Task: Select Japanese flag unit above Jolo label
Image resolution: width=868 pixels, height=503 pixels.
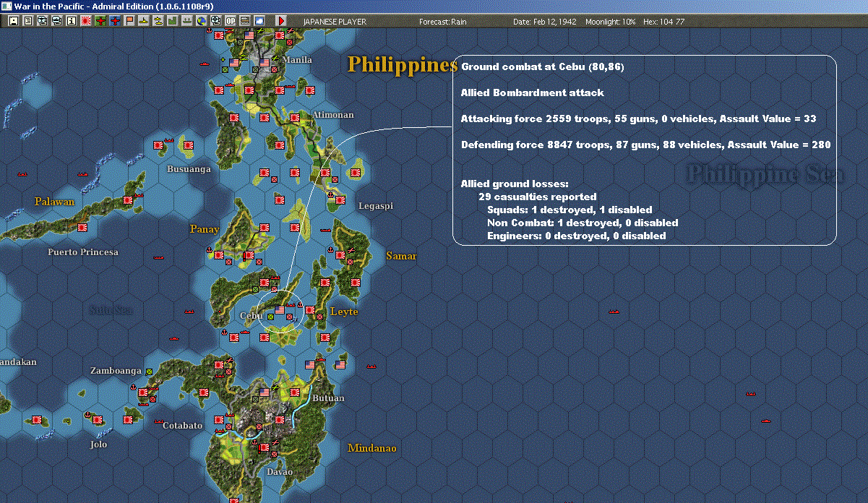Action: click(x=98, y=420)
